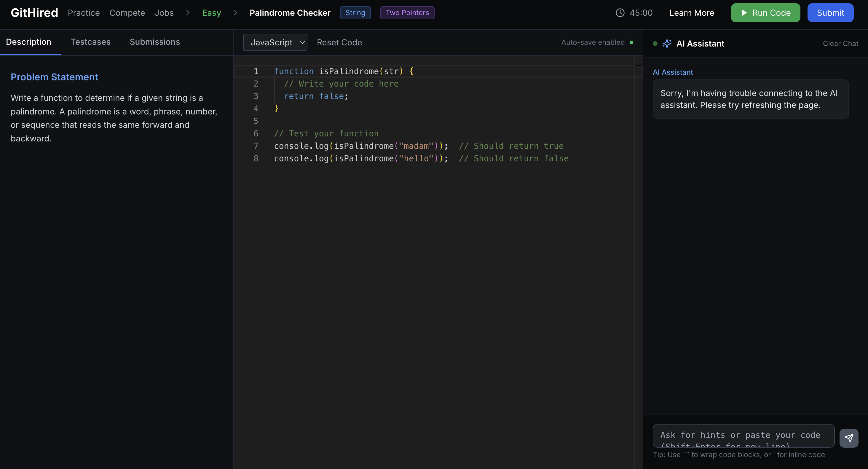Image resolution: width=868 pixels, height=469 pixels.
Task: Click the send message paper plane icon
Action: (x=848, y=438)
